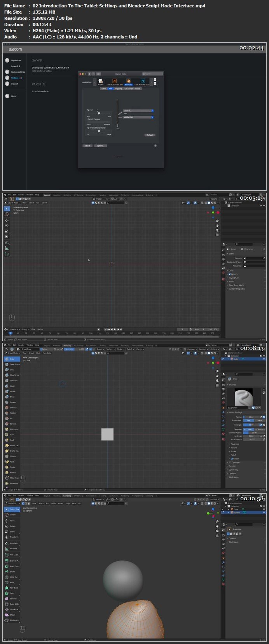The image size is (269, 644).
Task: Expand the Symmetry panel in Brush properties
Action: [x=233, y=470]
